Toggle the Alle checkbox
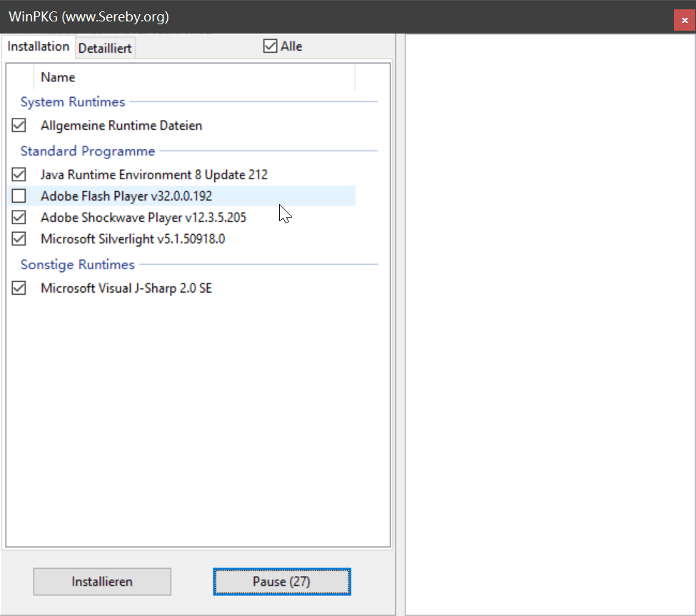The image size is (696, 616). click(270, 46)
